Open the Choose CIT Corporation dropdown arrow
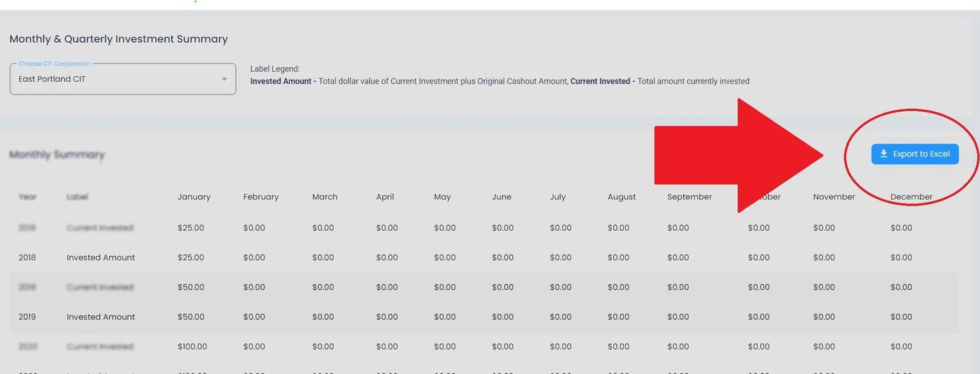The width and height of the screenshot is (980, 374). point(224,80)
